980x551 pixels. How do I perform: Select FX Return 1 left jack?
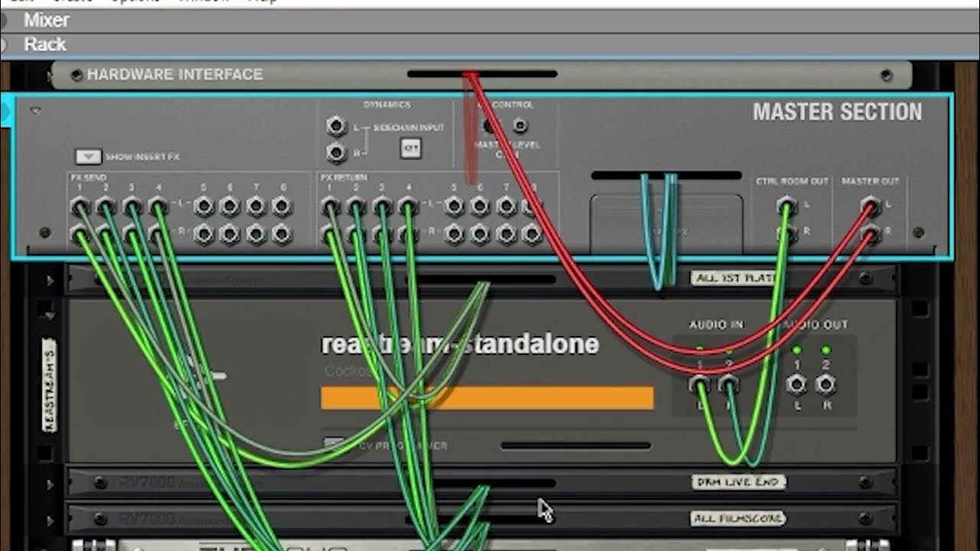[330, 207]
